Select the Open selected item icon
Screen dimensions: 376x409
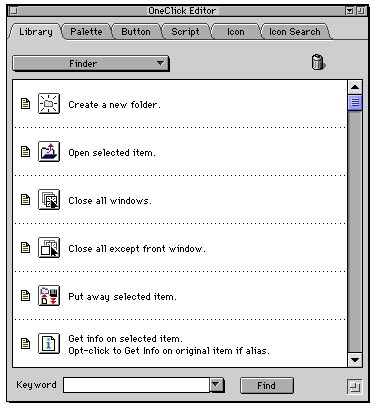click(x=49, y=152)
